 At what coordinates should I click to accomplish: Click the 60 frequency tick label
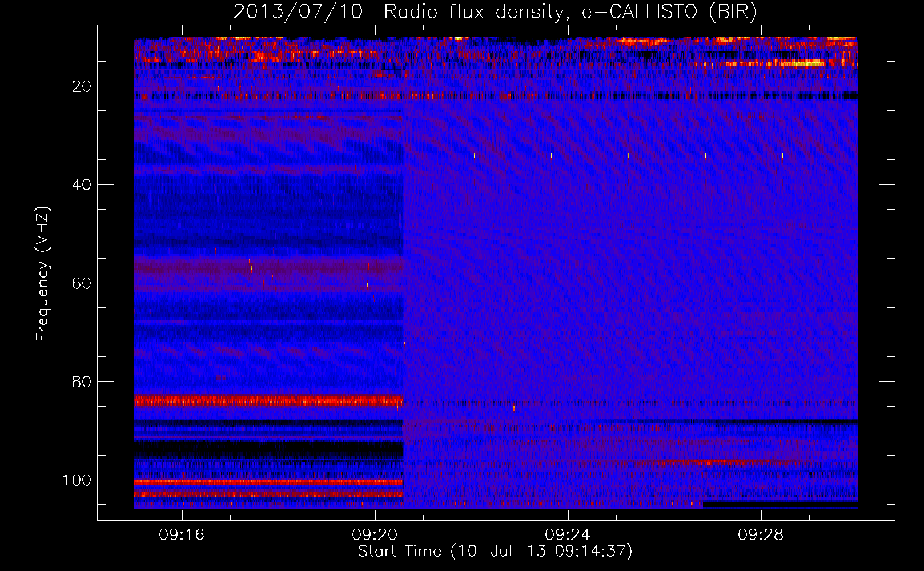click(82, 283)
